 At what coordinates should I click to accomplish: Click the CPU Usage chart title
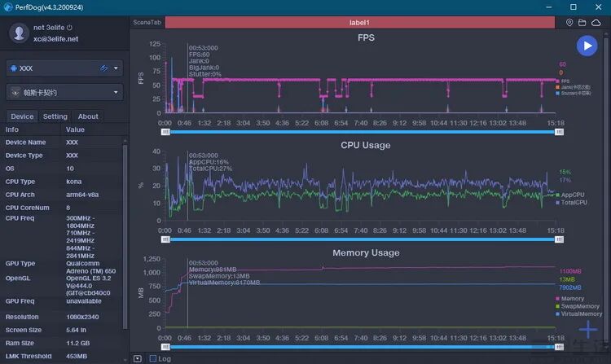pos(366,145)
